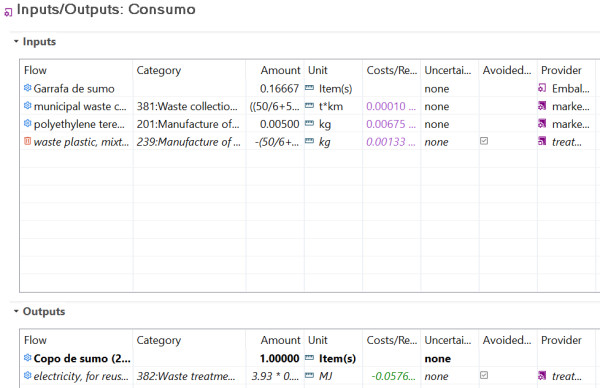
Task: Click the unit icon beside MJ
Action: coord(310,376)
